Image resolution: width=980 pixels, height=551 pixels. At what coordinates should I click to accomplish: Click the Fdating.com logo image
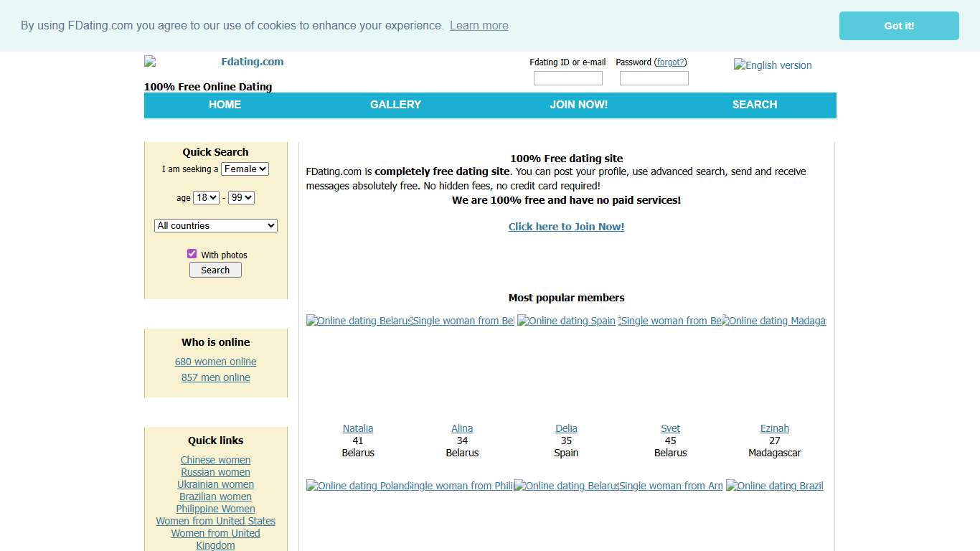point(215,62)
